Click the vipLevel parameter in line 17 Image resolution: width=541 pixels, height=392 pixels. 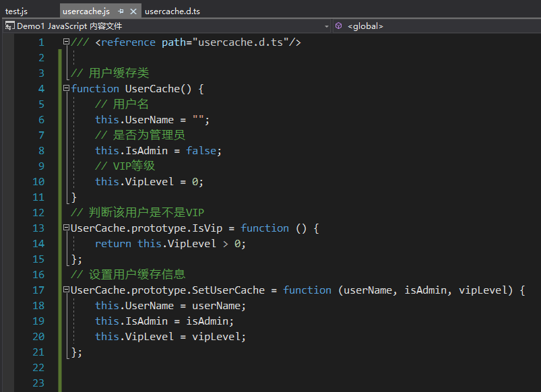click(483, 290)
